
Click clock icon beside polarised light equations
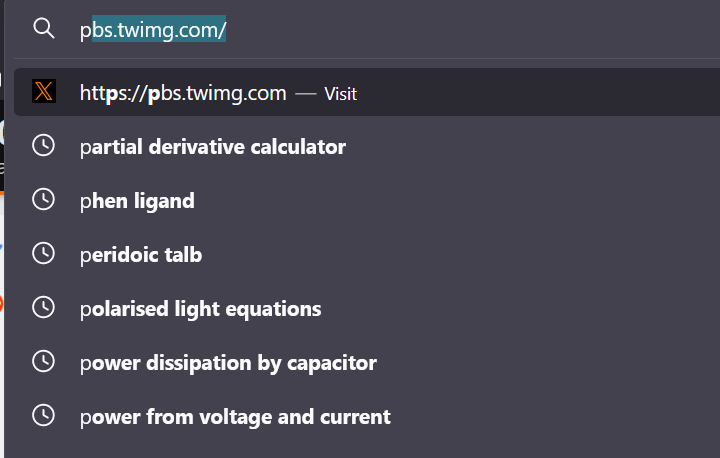(x=44, y=307)
